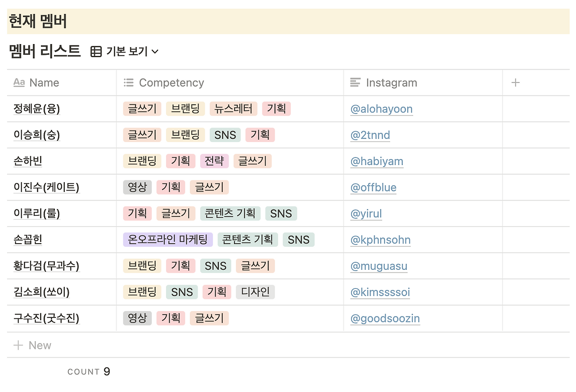Click the Aa icon in Name header
This screenshot has width=576, height=392.
click(x=19, y=82)
